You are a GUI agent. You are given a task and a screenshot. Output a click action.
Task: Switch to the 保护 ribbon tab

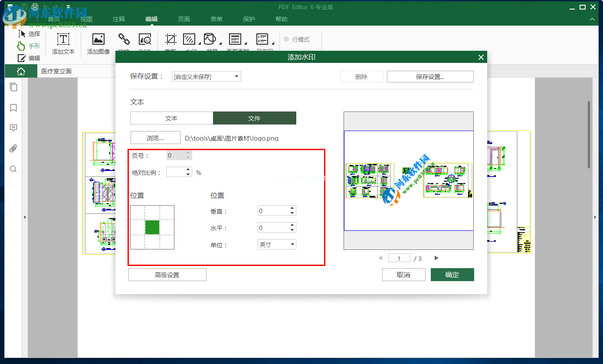point(249,19)
